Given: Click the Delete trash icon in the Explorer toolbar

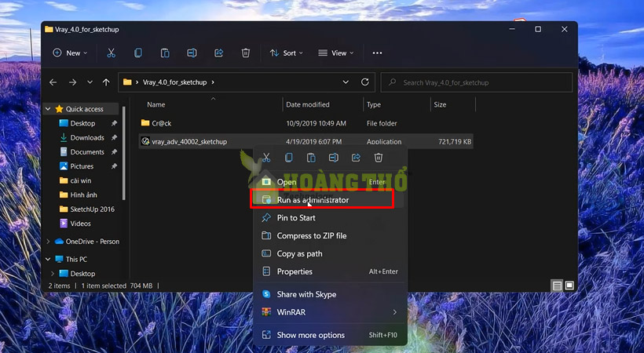Looking at the screenshot, I should tap(246, 53).
